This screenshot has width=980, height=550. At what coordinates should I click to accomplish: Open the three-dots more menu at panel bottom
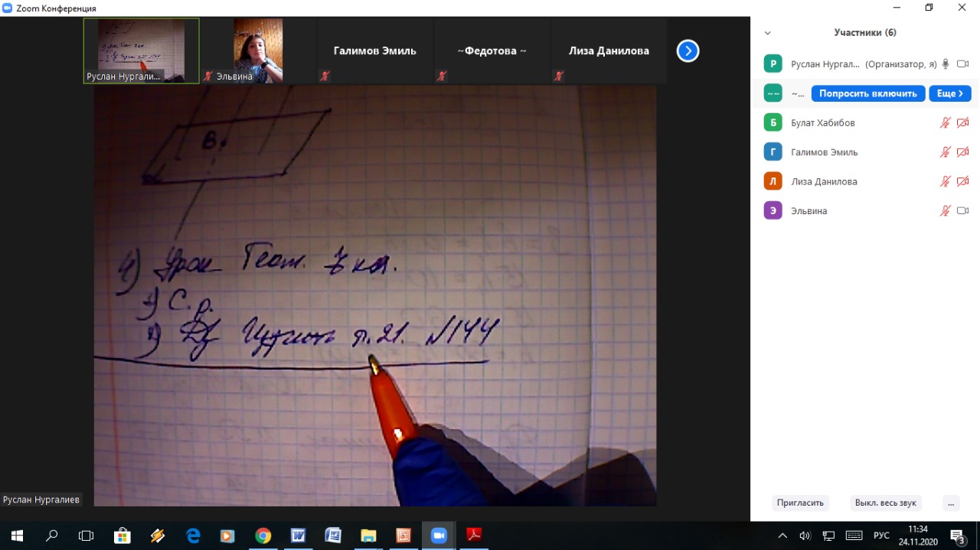(950, 503)
